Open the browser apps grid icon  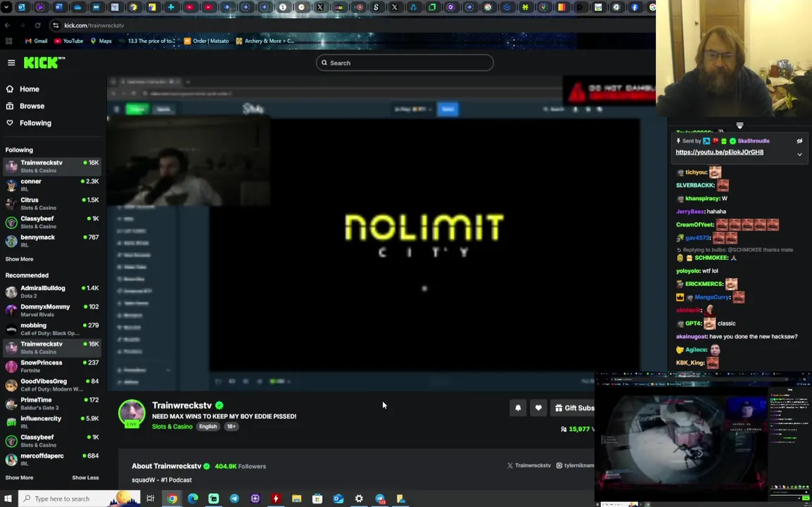9,41
